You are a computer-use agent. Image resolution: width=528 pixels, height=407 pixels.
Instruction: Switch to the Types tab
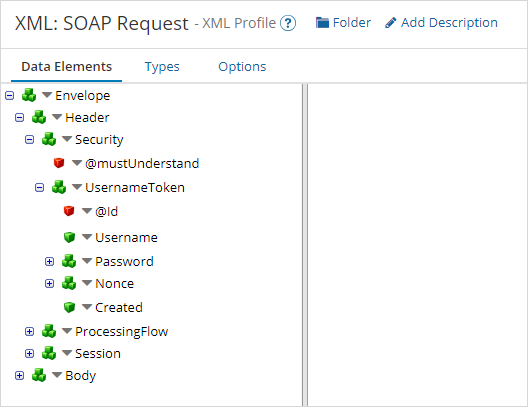pos(162,67)
